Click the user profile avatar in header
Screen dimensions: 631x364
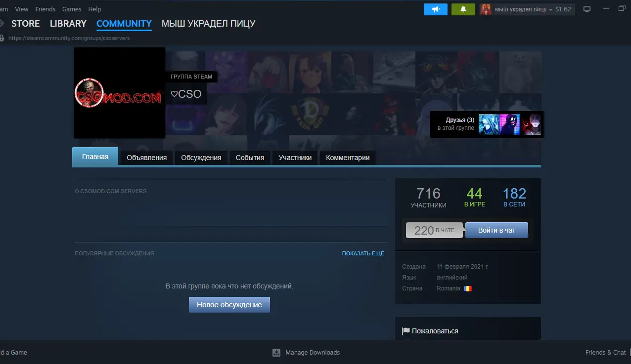pos(486,9)
